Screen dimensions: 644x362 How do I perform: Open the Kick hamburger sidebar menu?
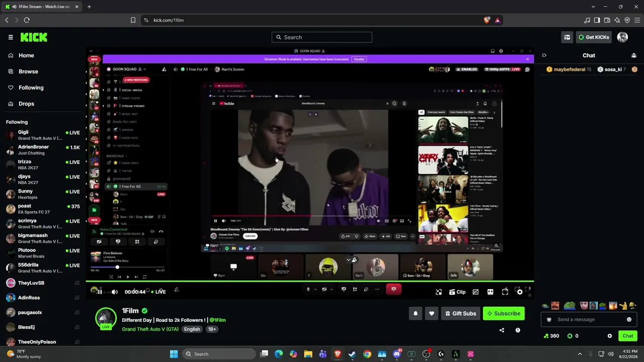pyautogui.click(x=11, y=37)
